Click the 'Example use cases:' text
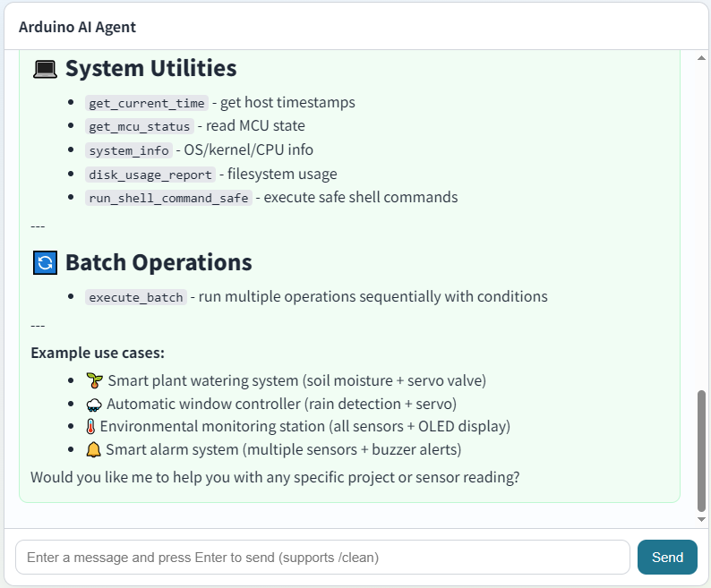The image size is (711, 588). [x=98, y=353]
